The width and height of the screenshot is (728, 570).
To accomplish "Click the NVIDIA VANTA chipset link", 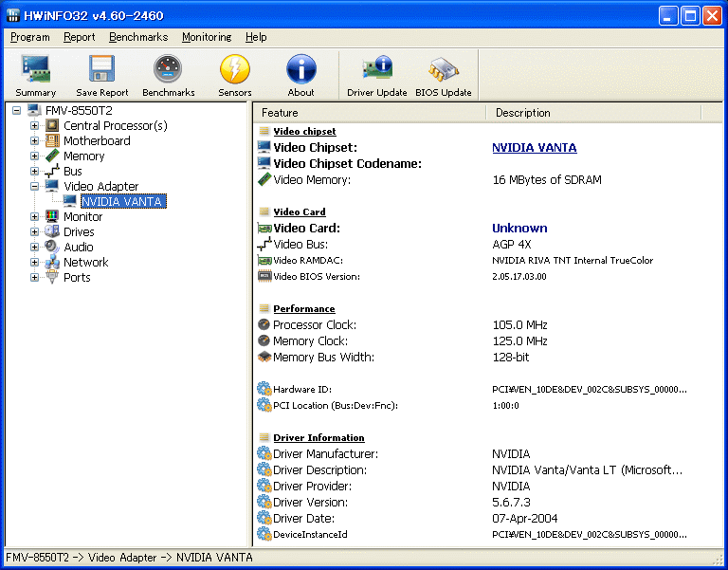I will click(534, 148).
